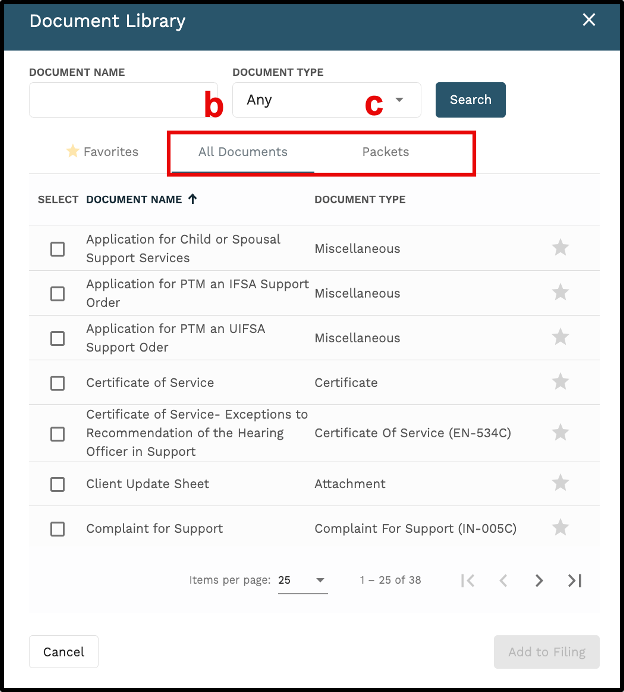Screen dimensions: 624x692
Task: Go to next page of documents
Action: pyautogui.click(x=538, y=580)
